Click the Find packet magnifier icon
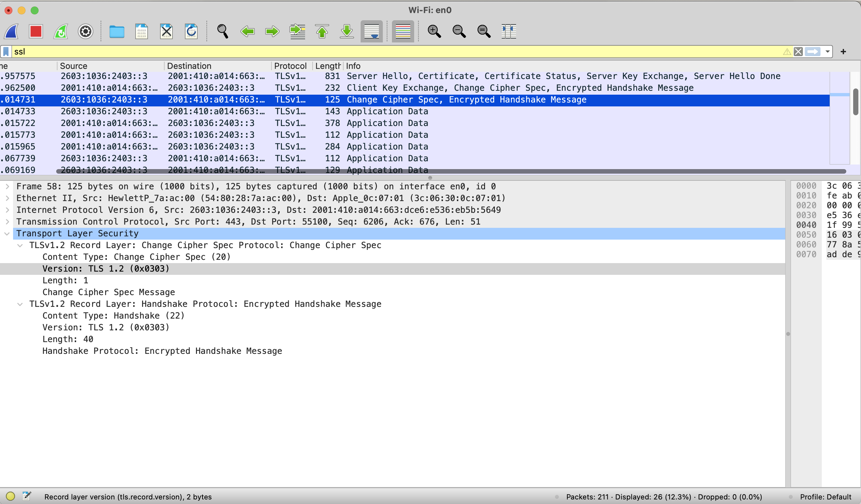 pos(222,31)
